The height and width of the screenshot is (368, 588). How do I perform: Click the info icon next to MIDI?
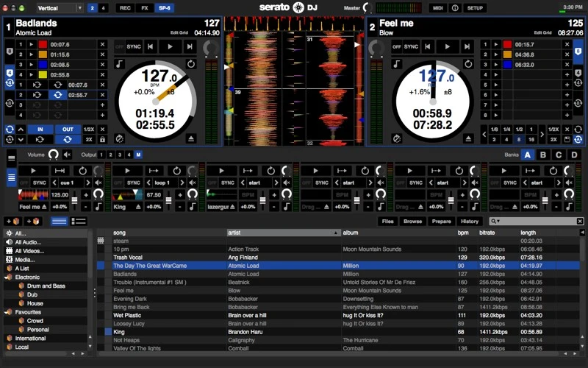(455, 7)
